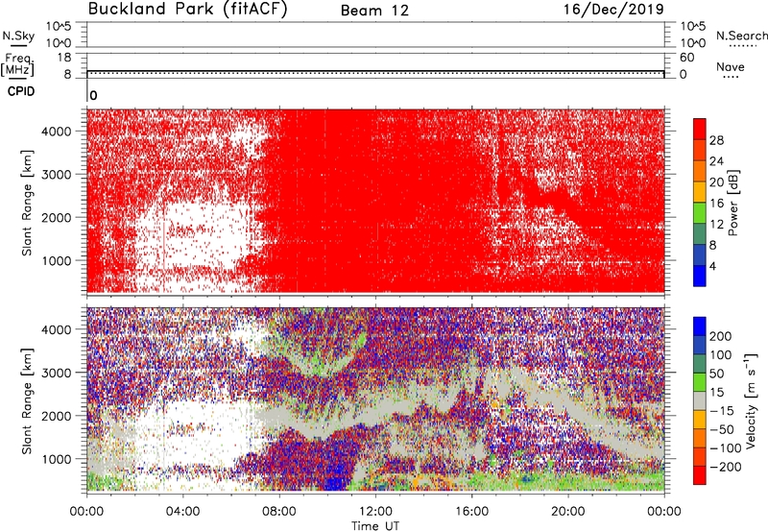Select the '24' power colorbar label
This screenshot has width=768, height=532.
tap(716, 161)
